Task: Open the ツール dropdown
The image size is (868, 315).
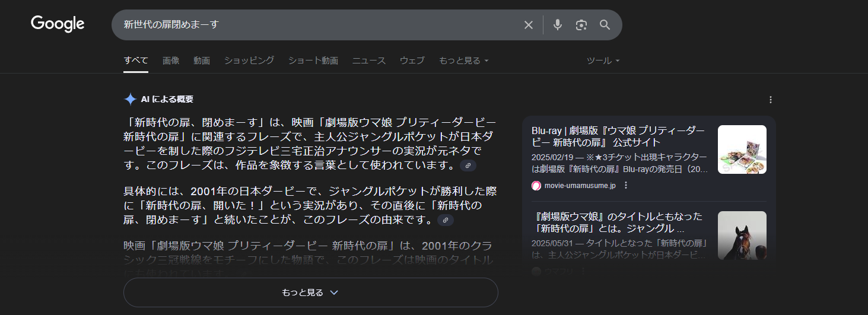Action: coord(603,61)
